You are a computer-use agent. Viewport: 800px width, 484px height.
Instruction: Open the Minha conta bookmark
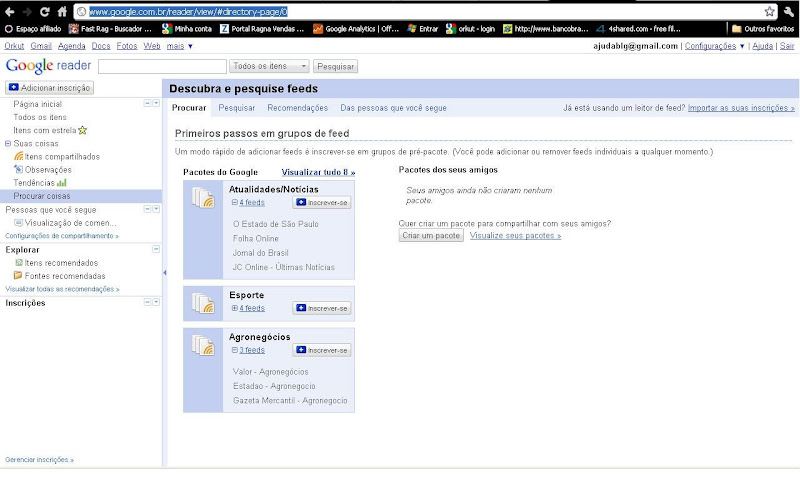tap(187, 29)
